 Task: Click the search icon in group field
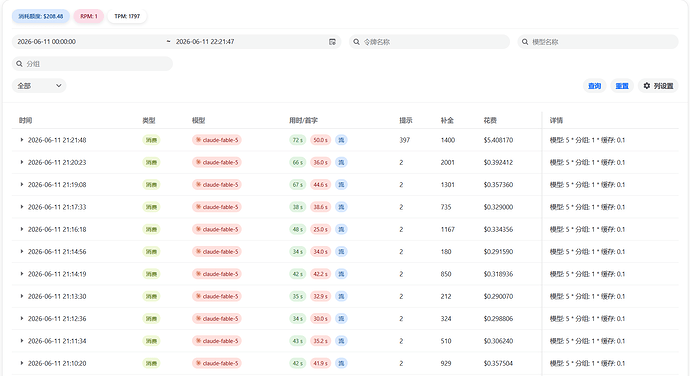point(19,64)
